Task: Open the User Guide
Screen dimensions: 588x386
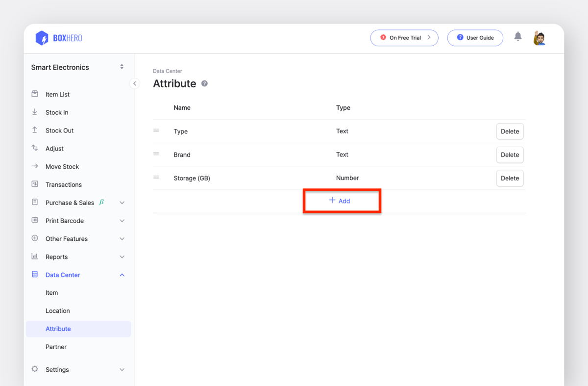Action: tap(475, 37)
